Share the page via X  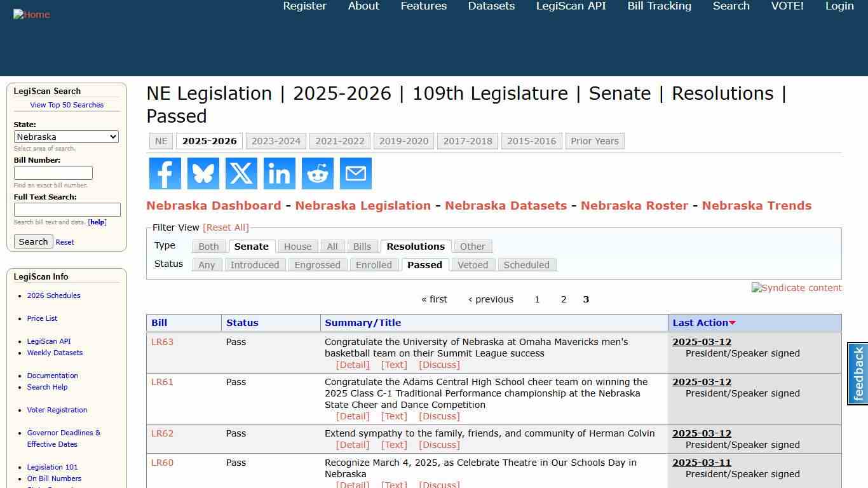(x=241, y=173)
